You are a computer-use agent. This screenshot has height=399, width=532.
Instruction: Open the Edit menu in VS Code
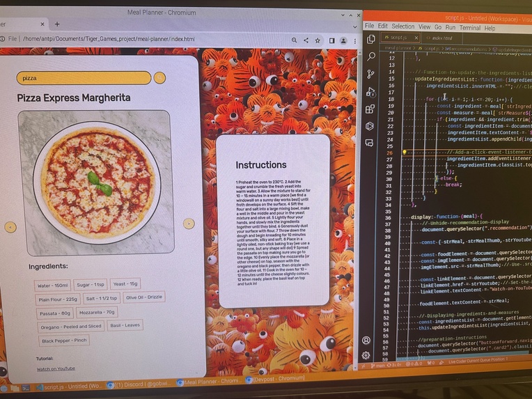[x=382, y=26]
